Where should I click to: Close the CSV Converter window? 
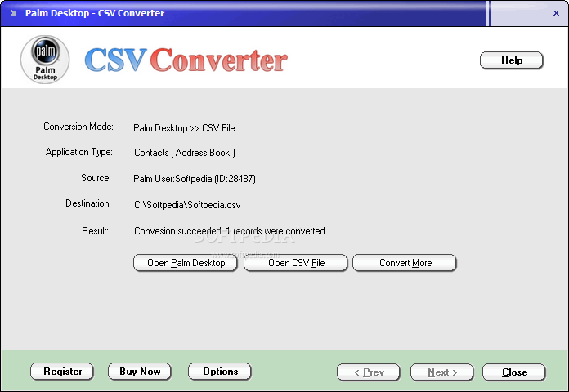coord(556,13)
